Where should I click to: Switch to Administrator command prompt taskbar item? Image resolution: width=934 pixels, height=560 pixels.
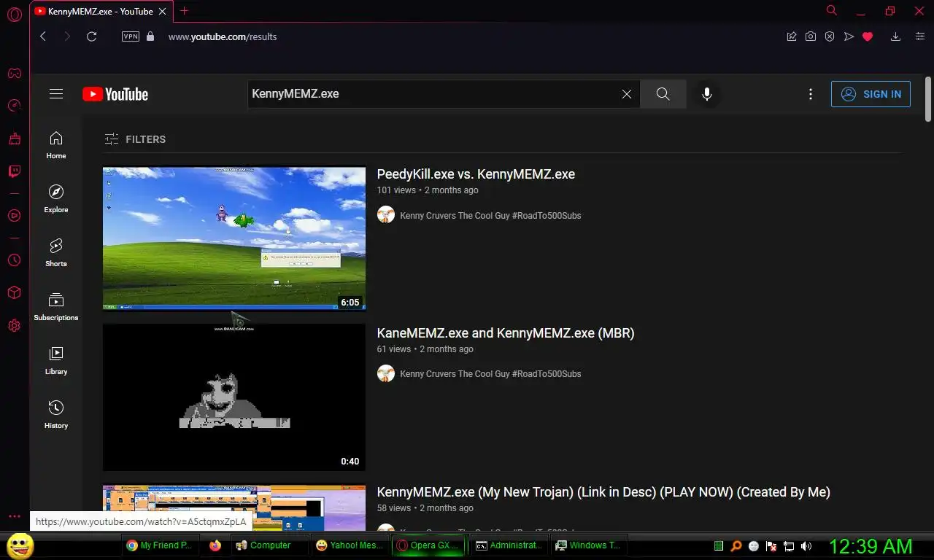pos(509,545)
